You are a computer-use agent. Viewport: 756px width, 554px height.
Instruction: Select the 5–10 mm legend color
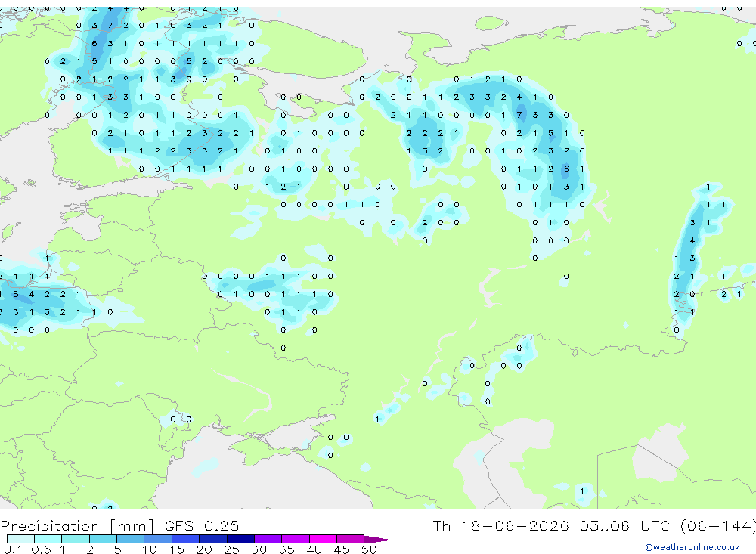pyautogui.click(x=131, y=539)
